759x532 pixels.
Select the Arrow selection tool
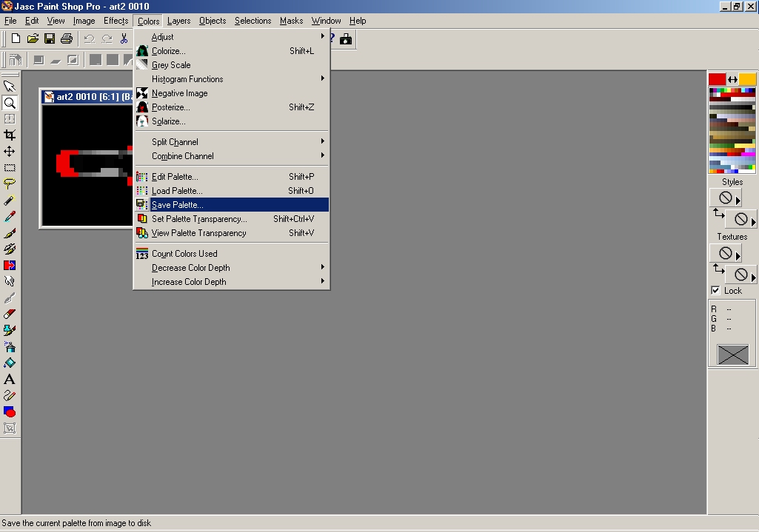pyautogui.click(x=10, y=87)
